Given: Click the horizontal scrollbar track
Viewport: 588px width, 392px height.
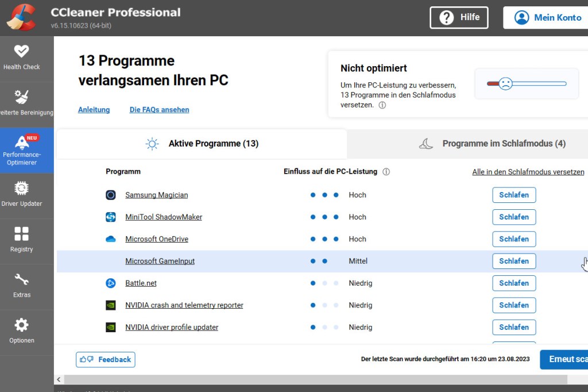Looking at the screenshot, I should click(x=316, y=379).
